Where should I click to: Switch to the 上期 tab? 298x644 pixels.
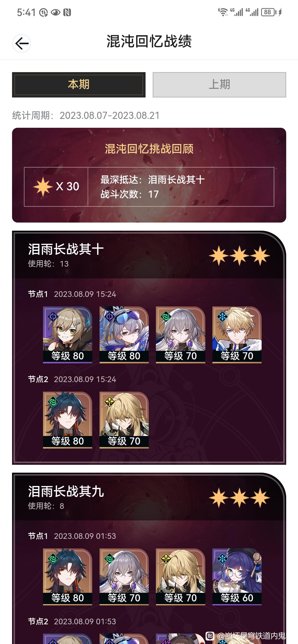coord(219,85)
